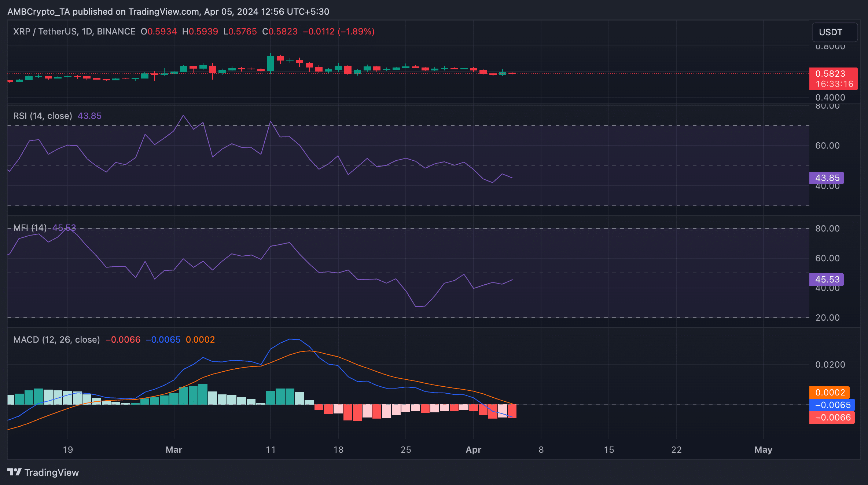Click the blue MACD tag −0.0065

(x=832, y=405)
